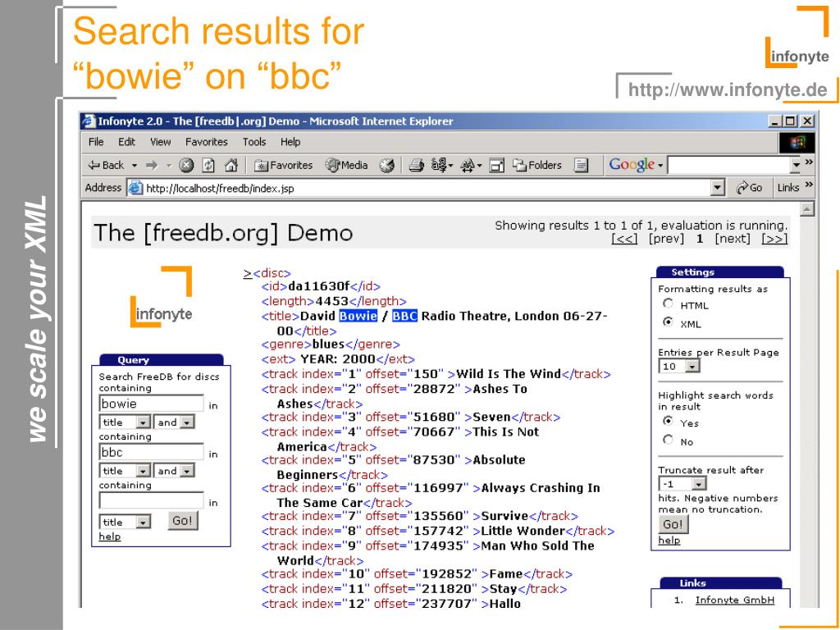Viewport: 840px width, 630px height.
Task: Click the [next] results pager text
Action: [733, 239]
